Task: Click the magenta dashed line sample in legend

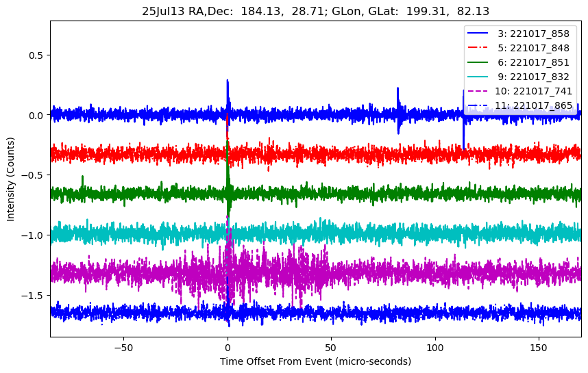Action: 478,91
